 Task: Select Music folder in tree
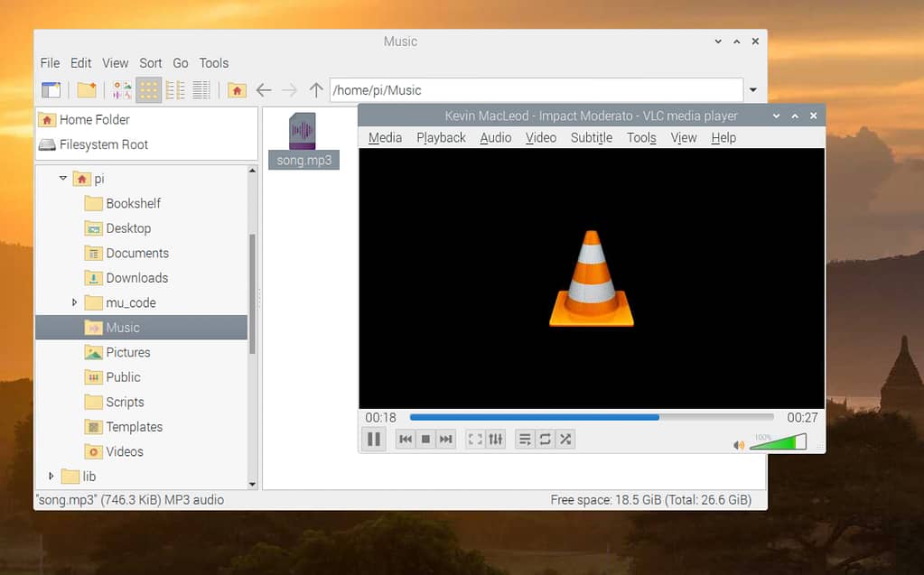pos(142,328)
